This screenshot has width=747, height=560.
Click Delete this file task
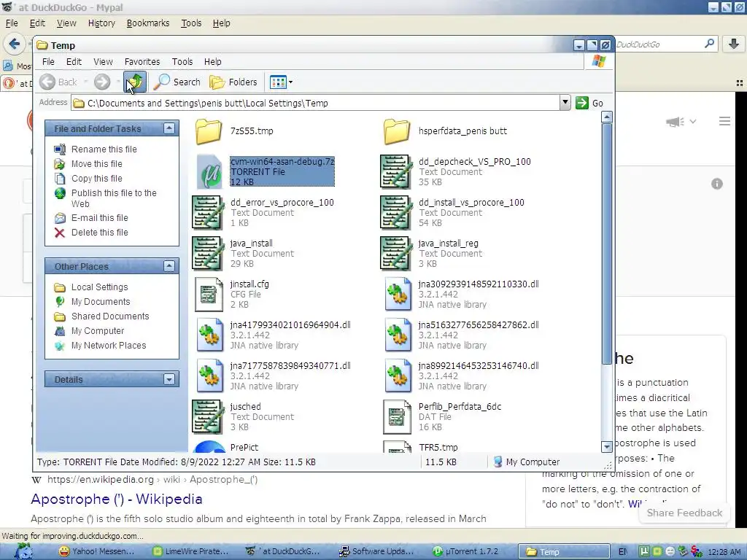click(x=99, y=233)
